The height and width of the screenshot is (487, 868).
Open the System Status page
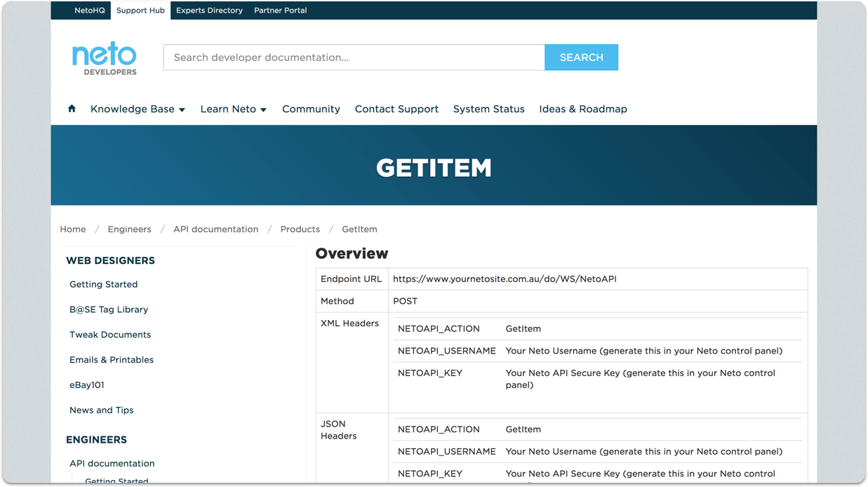(x=488, y=109)
